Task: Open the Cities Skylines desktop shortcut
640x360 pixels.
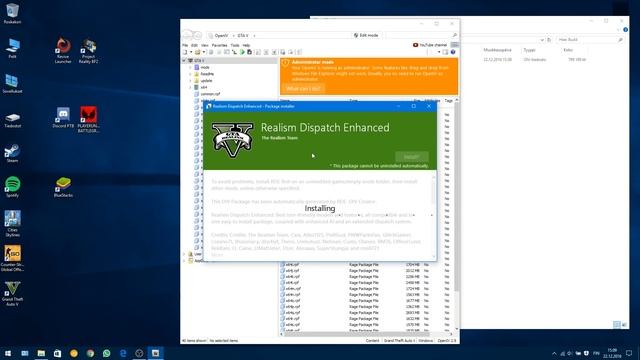Action: pyautogui.click(x=12, y=223)
